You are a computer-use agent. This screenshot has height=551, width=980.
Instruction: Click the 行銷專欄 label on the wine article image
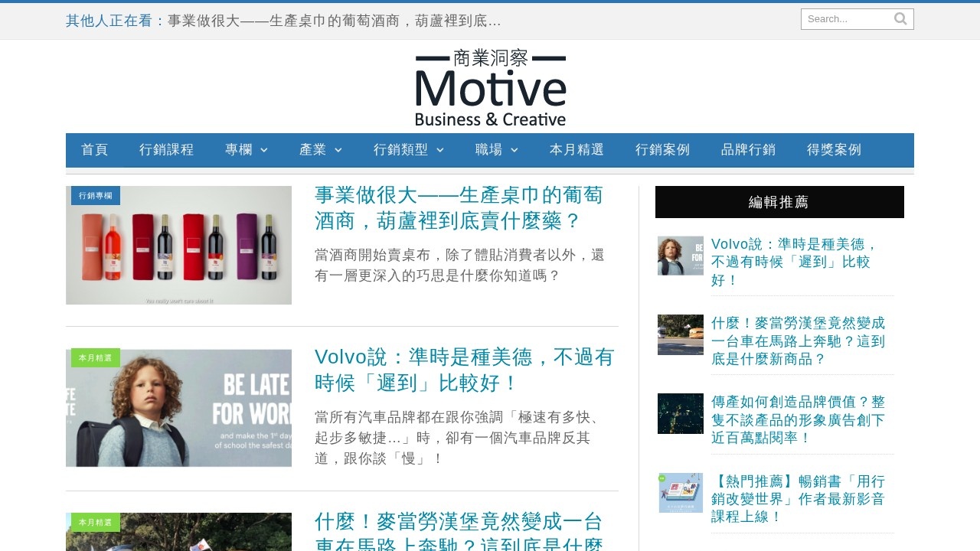tap(95, 196)
